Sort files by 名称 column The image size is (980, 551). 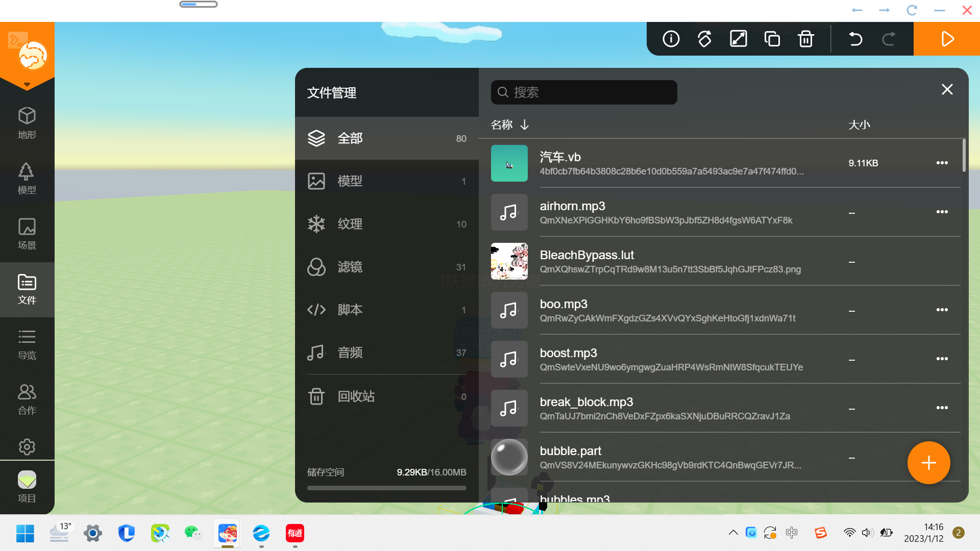pyautogui.click(x=510, y=125)
